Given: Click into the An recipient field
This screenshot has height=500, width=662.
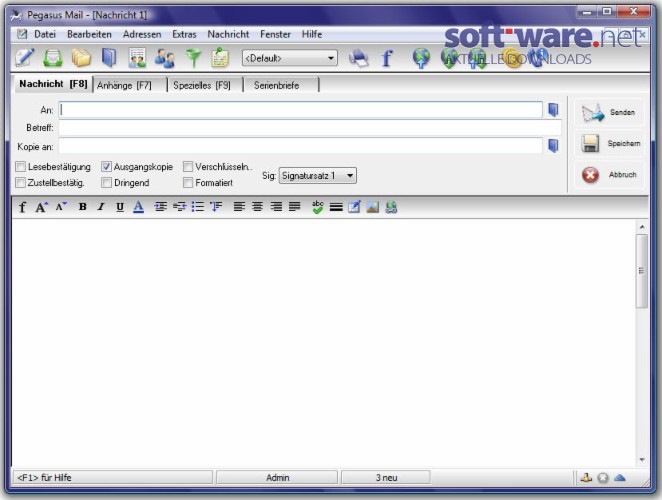Looking at the screenshot, I should tap(300, 110).
